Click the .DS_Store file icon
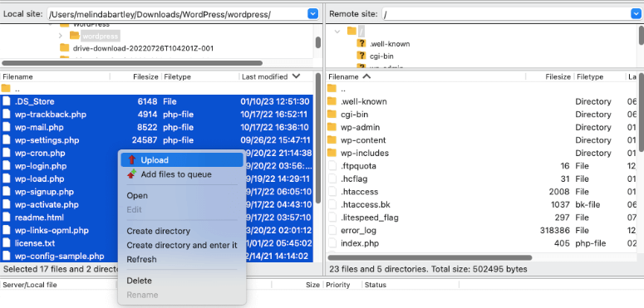The image size is (644, 308). click(x=6, y=101)
